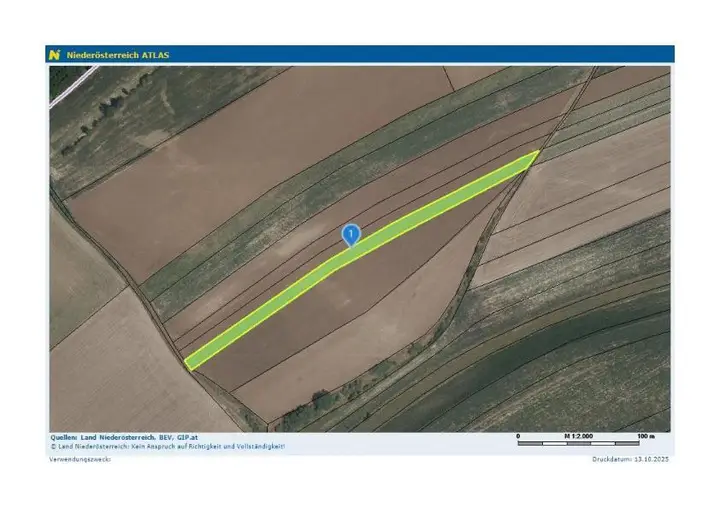Click the map scale bar

[x=581, y=442]
